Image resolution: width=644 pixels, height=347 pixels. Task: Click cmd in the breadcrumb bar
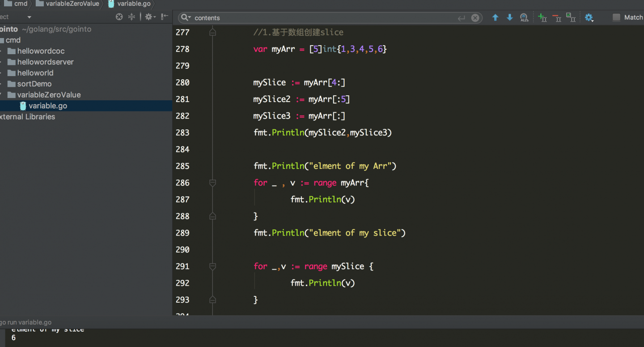point(16,4)
